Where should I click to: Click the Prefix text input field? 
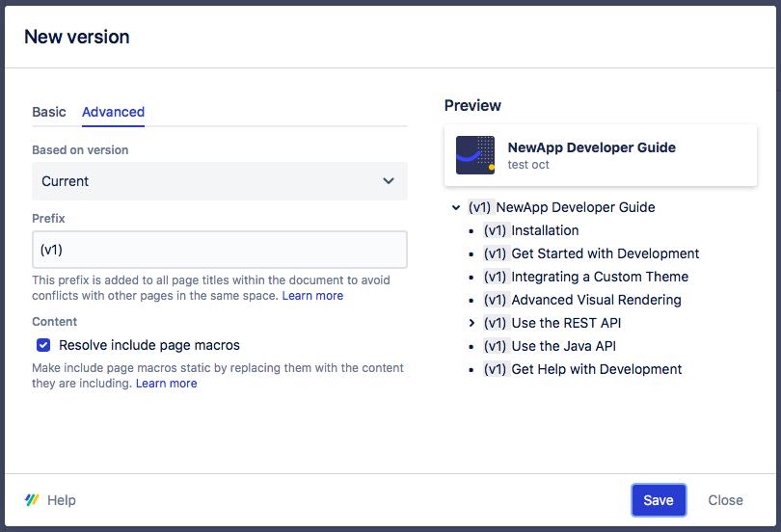tap(219, 250)
